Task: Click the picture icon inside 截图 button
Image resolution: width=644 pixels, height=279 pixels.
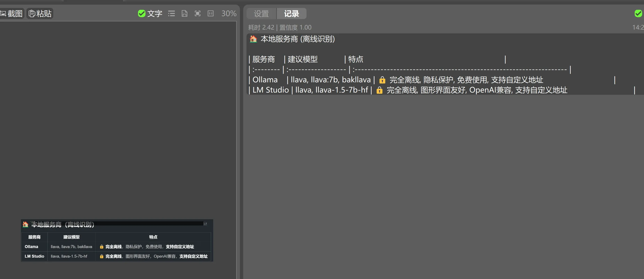Action: 3,13
